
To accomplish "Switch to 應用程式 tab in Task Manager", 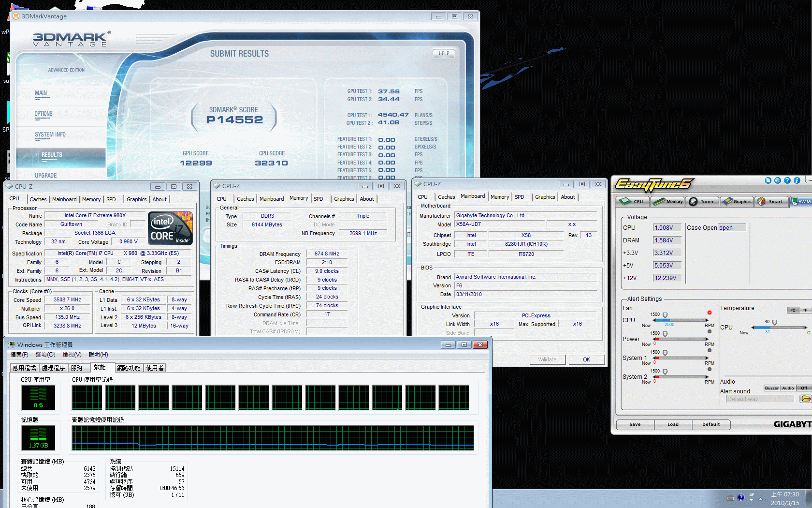I will [x=25, y=368].
